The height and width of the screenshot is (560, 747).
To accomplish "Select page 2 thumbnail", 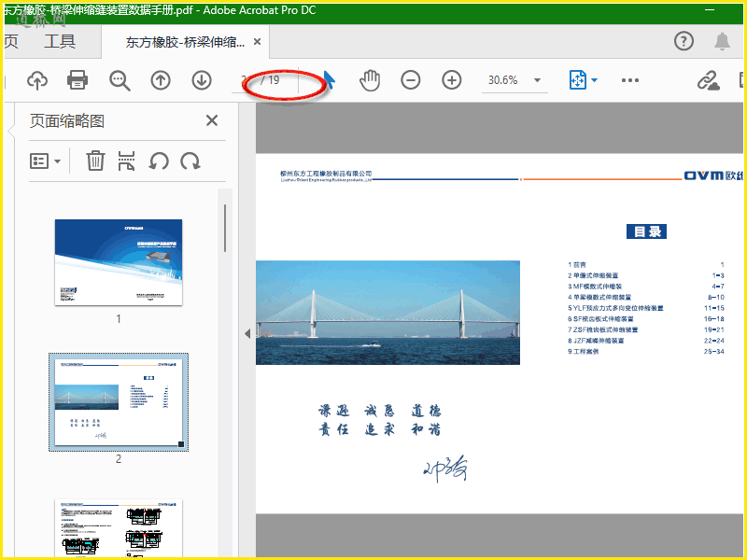I will tap(119, 402).
